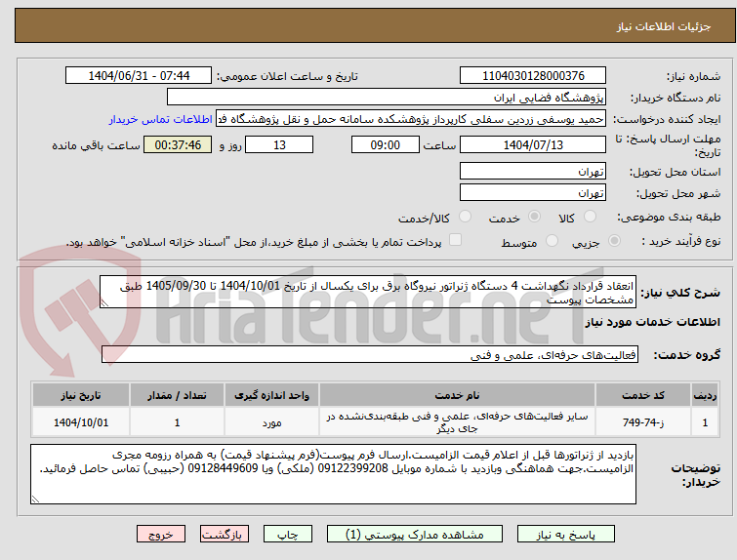This screenshot has width=737, height=560.
Task: Select the کالا radio button
Action: pos(590,217)
